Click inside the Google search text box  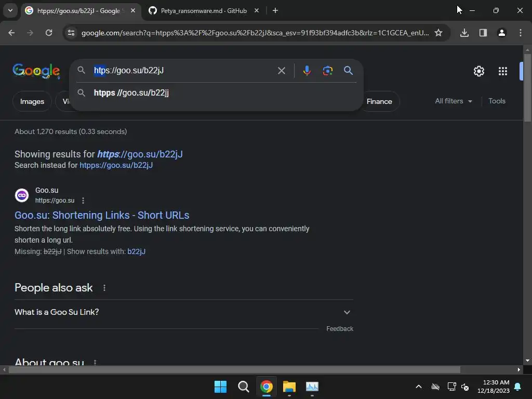click(x=183, y=71)
